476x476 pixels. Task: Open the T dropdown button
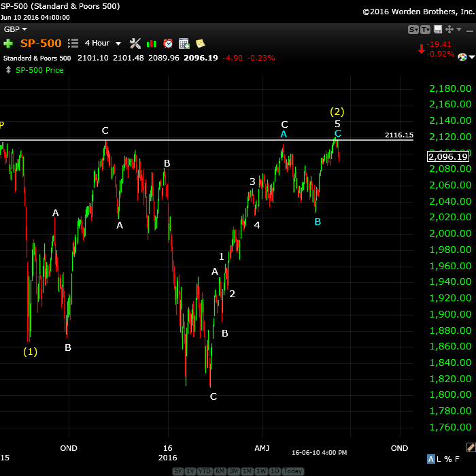click(425, 29)
